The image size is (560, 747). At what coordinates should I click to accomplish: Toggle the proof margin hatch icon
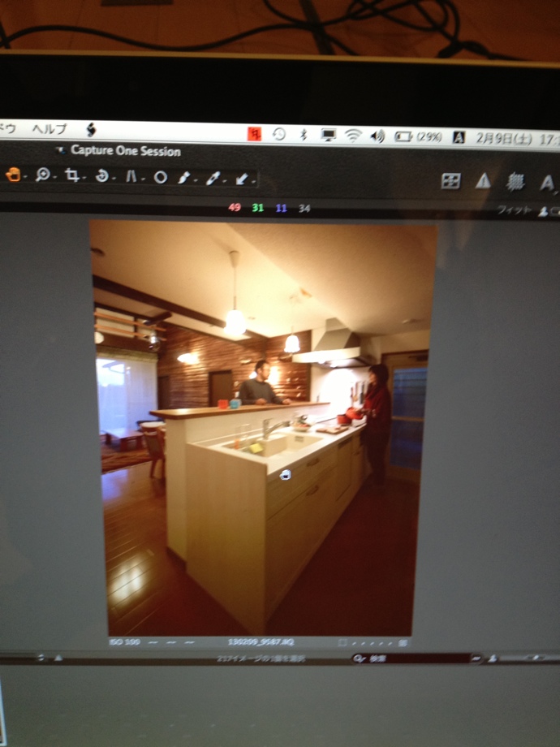click(515, 182)
